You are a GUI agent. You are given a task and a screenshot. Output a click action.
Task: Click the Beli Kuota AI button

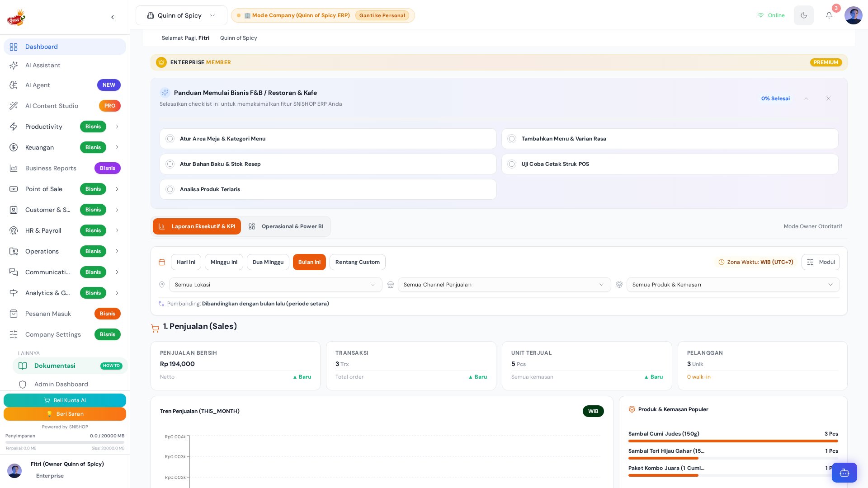tap(65, 400)
